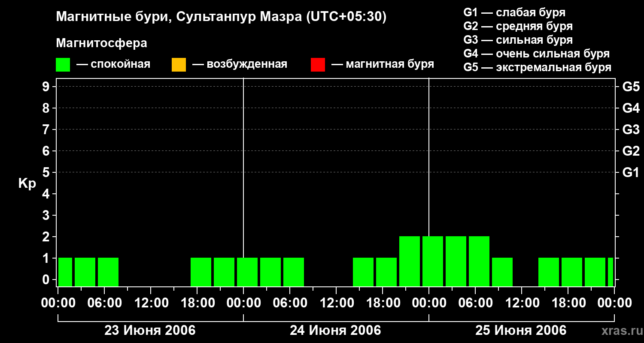Click the green bar over 18:00 on 23 June

201,272
